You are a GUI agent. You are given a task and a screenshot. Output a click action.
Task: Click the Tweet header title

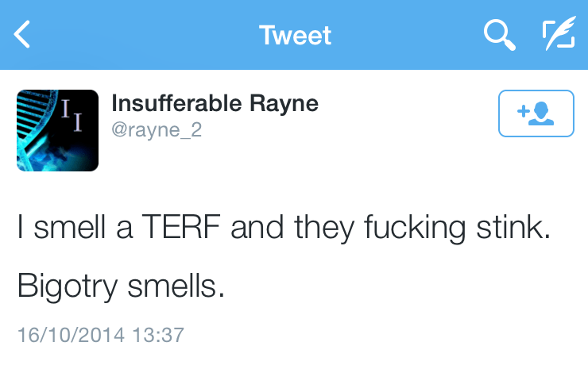point(295,36)
